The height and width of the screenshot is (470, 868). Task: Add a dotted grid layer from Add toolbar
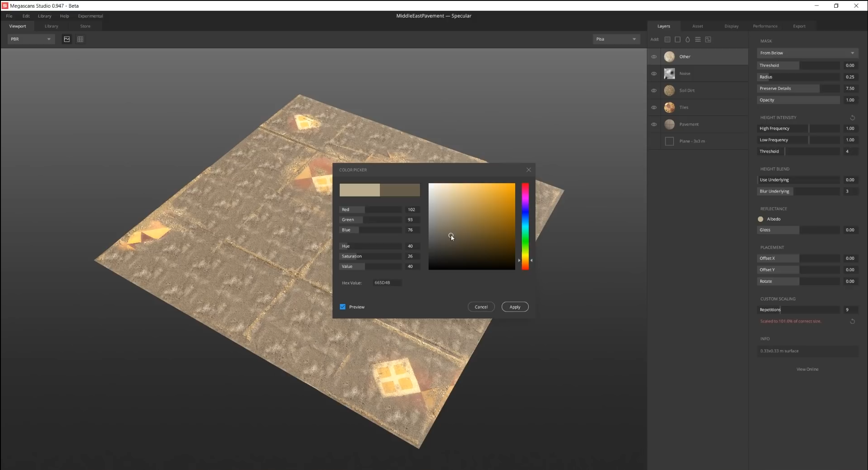[x=667, y=40]
